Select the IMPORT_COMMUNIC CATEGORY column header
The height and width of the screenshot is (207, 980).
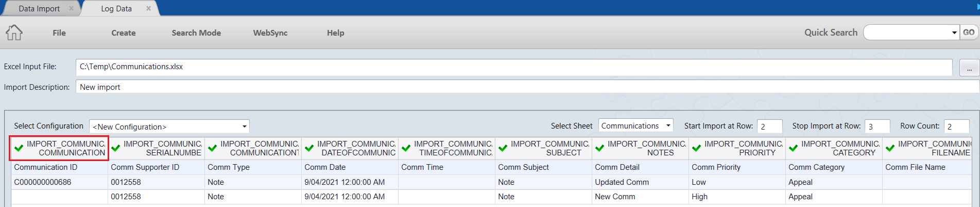(834, 148)
